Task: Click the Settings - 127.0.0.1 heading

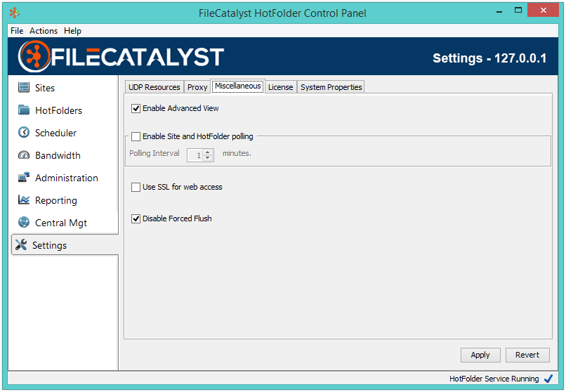Action: coord(489,58)
